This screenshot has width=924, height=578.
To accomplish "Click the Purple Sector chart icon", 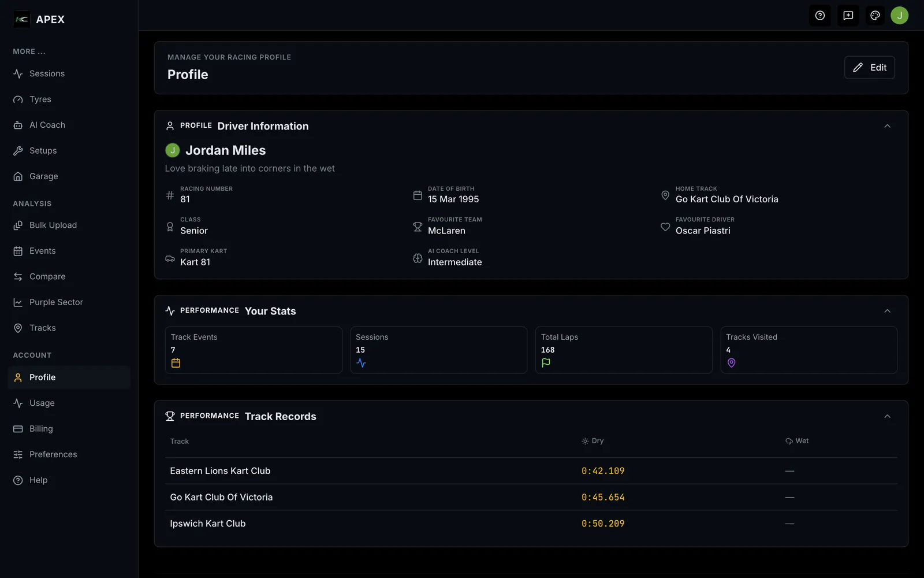I will [x=18, y=302].
